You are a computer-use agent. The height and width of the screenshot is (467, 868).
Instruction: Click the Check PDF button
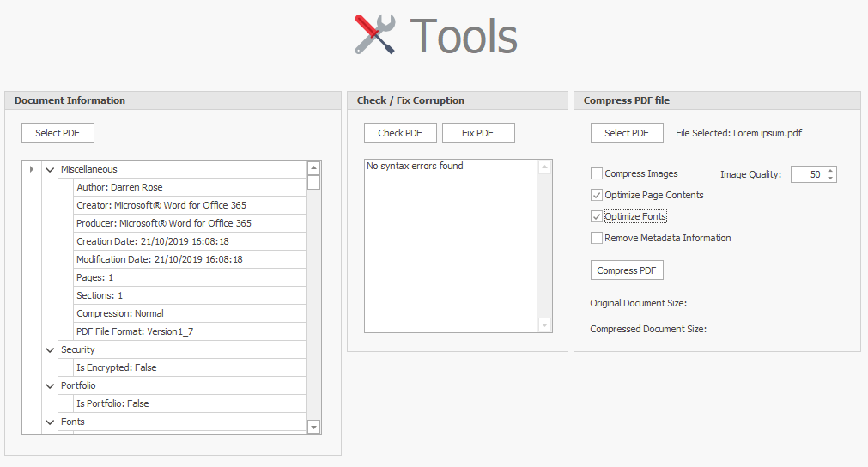(400, 133)
